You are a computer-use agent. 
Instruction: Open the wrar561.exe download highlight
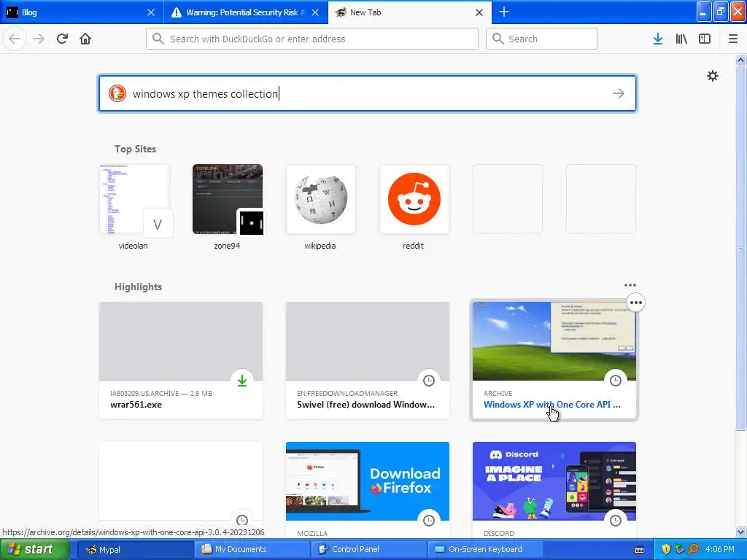click(181, 360)
